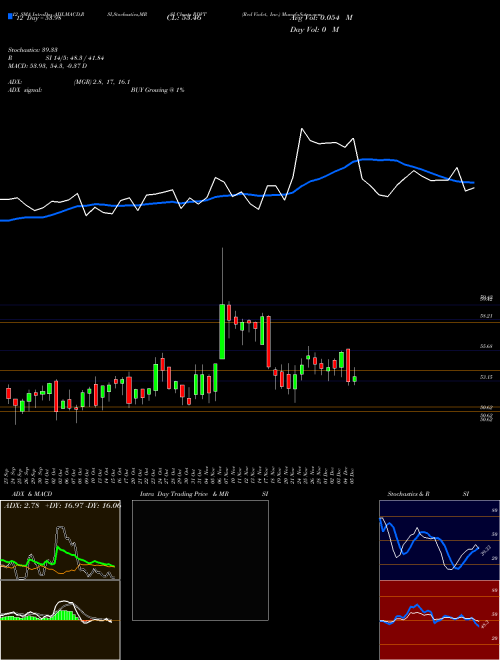Viewport: 500px width, 660px height.
Task: Open the MACD histogram mini chart
Action: [60, 620]
